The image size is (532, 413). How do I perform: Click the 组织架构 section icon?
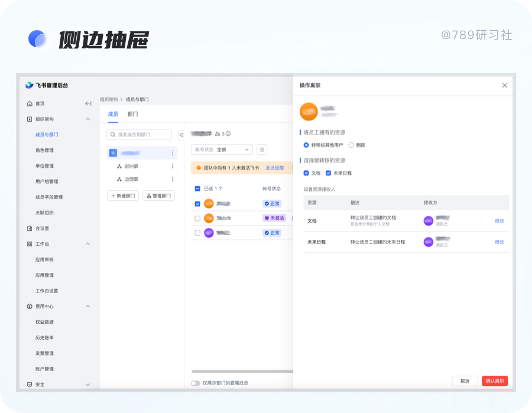(30, 119)
